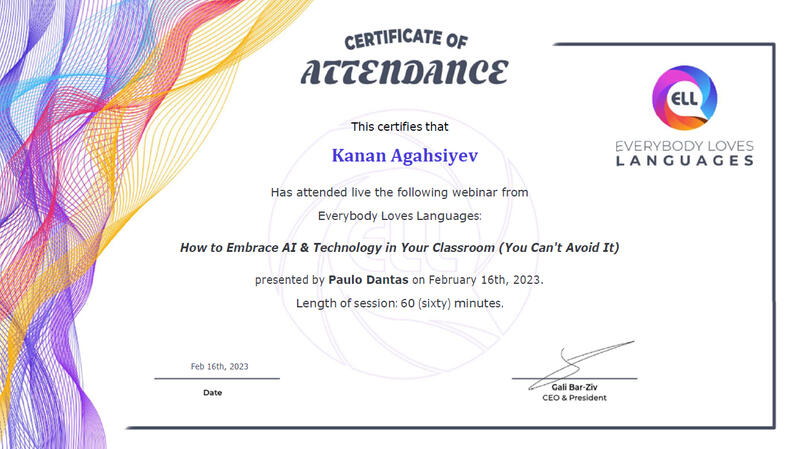Image resolution: width=797 pixels, height=449 pixels.
Task: Click the "Has attended live the following" text
Action: [399, 191]
